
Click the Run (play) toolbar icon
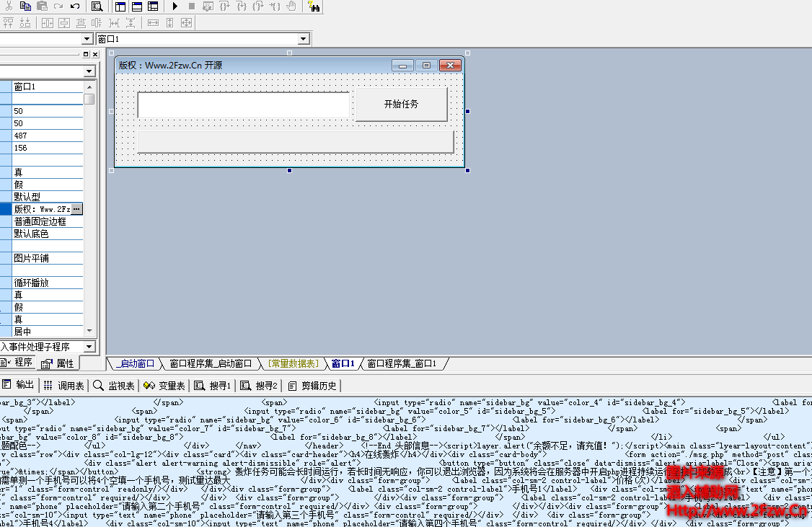(x=175, y=6)
